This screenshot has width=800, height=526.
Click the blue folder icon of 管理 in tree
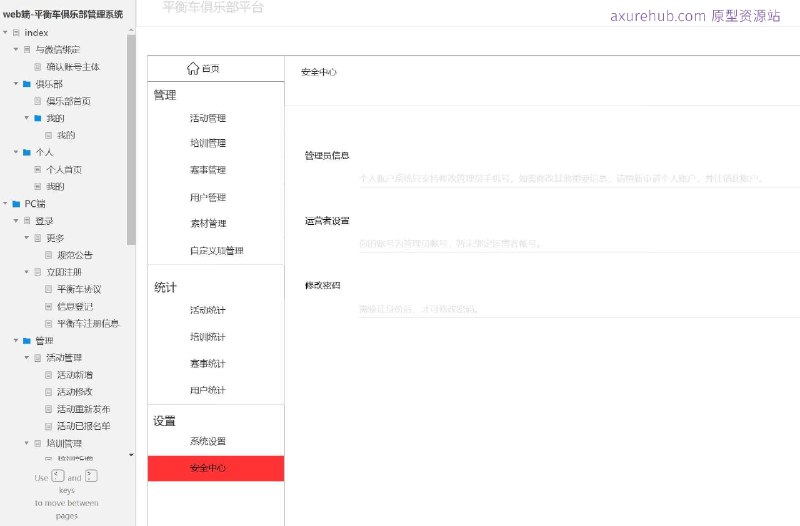[x=27, y=340]
